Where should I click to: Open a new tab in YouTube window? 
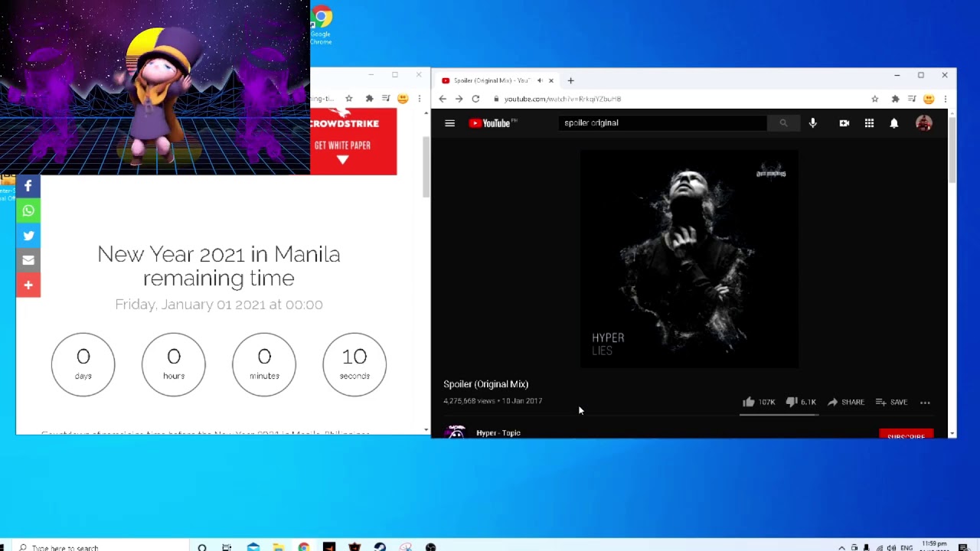coord(570,80)
